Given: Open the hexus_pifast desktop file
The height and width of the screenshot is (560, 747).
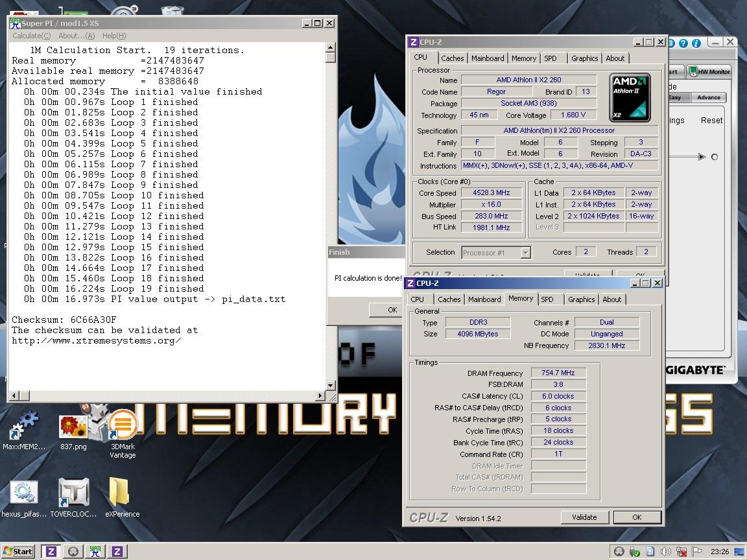Looking at the screenshot, I should click(23, 498).
